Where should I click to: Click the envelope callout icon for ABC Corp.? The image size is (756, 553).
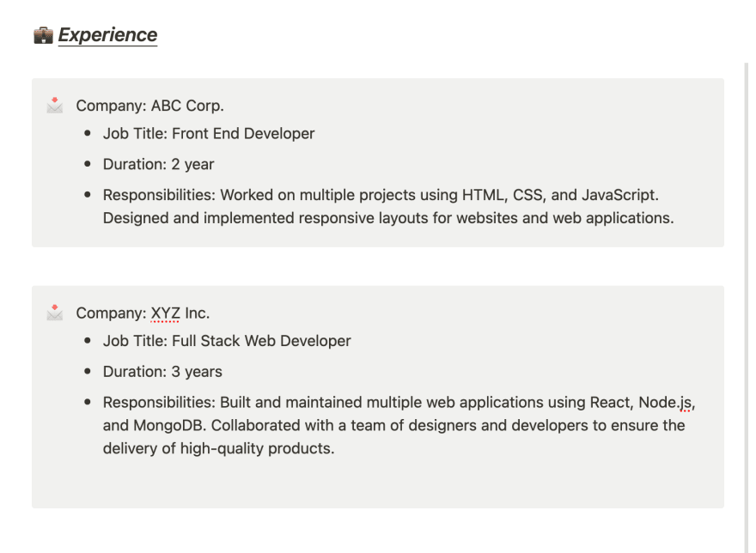click(54, 105)
